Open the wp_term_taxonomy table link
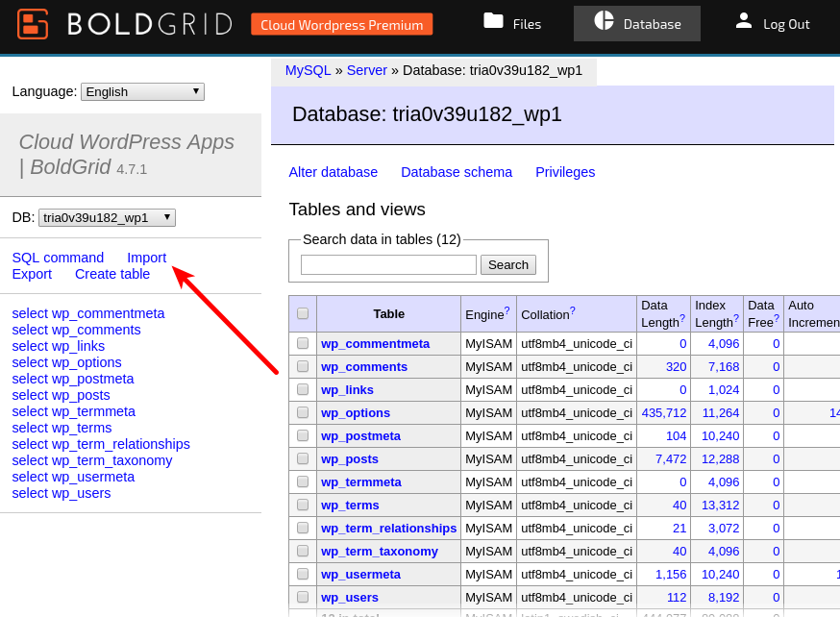Image resolution: width=840 pixels, height=617 pixels. 380,551
